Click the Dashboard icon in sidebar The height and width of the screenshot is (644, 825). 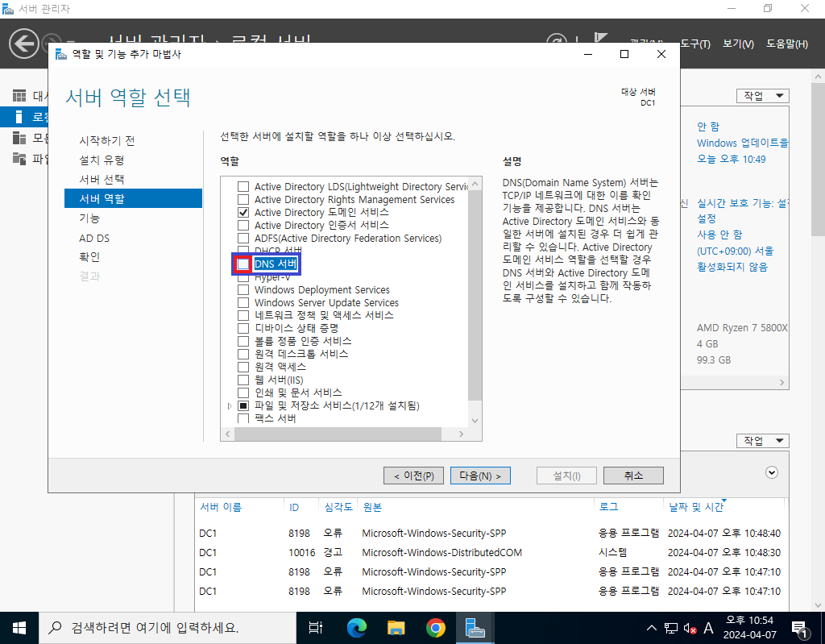[19, 96]
